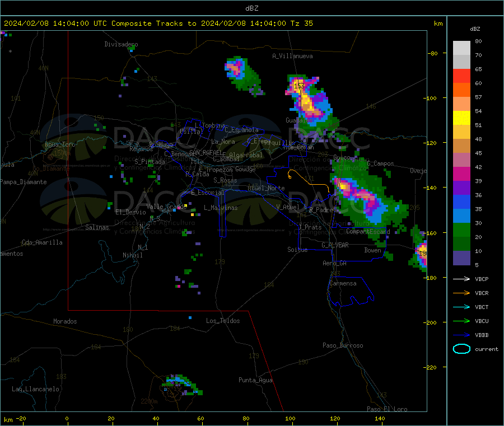Click the orange track line near V_Atuel
Image resolution: width=504 pixels, height=426 pixels.
(309, 181)
